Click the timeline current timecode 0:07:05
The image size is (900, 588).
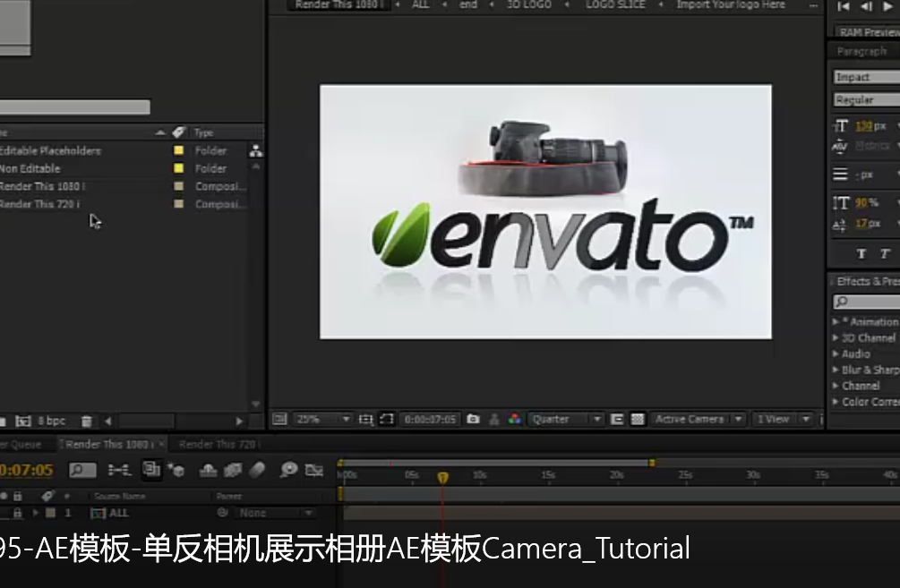point(26,471)
